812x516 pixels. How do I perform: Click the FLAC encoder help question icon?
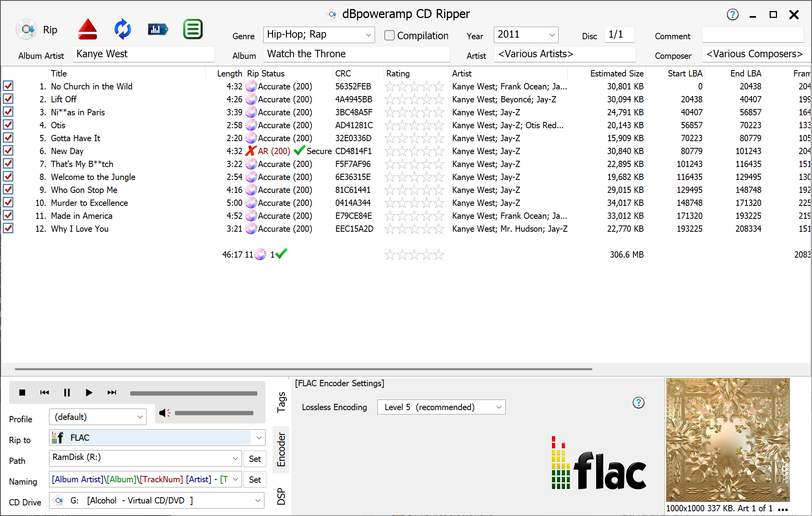pyautogui.click(x=638, y=403)
